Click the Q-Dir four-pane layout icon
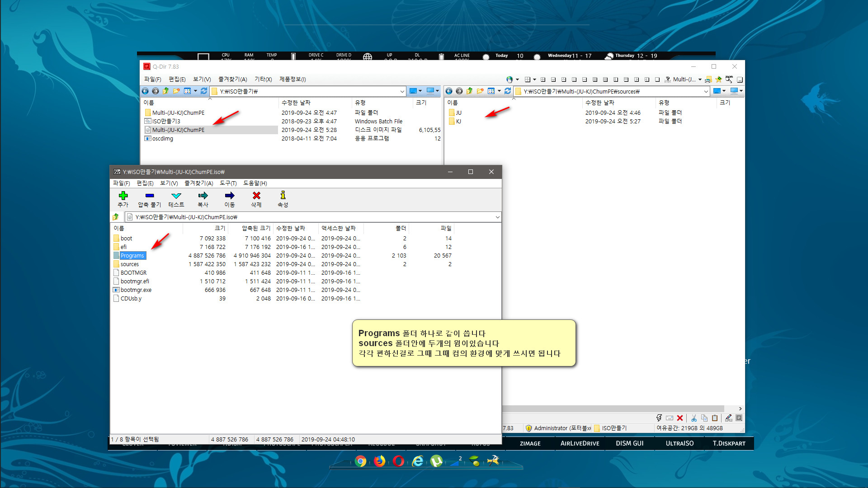868x488 pixels. [527, 80]
